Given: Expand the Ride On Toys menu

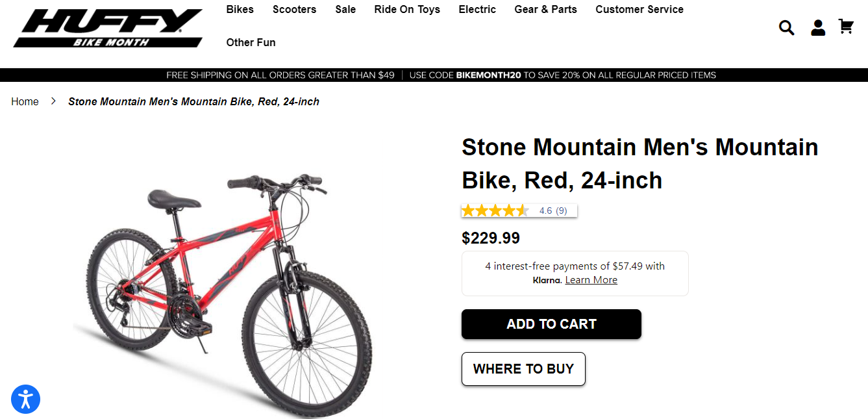Looking at the screenshot, I should click(x=407, y=10).
